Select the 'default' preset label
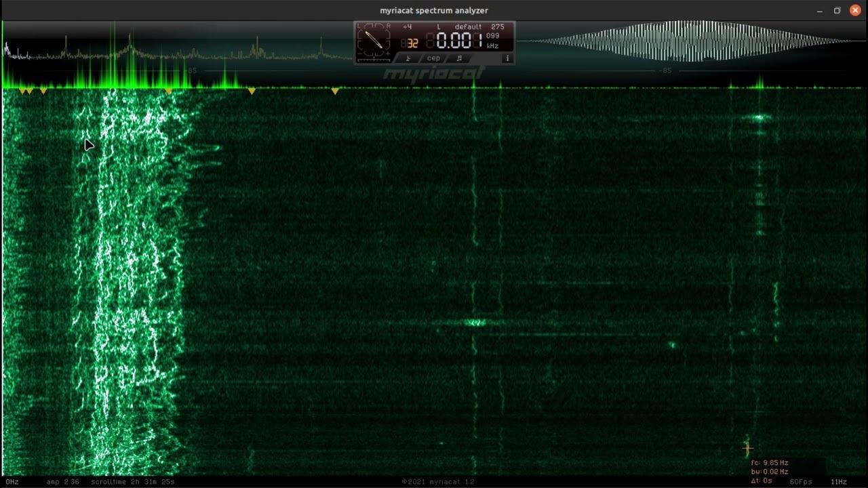 pyautogui.click(x=469, y=27)
